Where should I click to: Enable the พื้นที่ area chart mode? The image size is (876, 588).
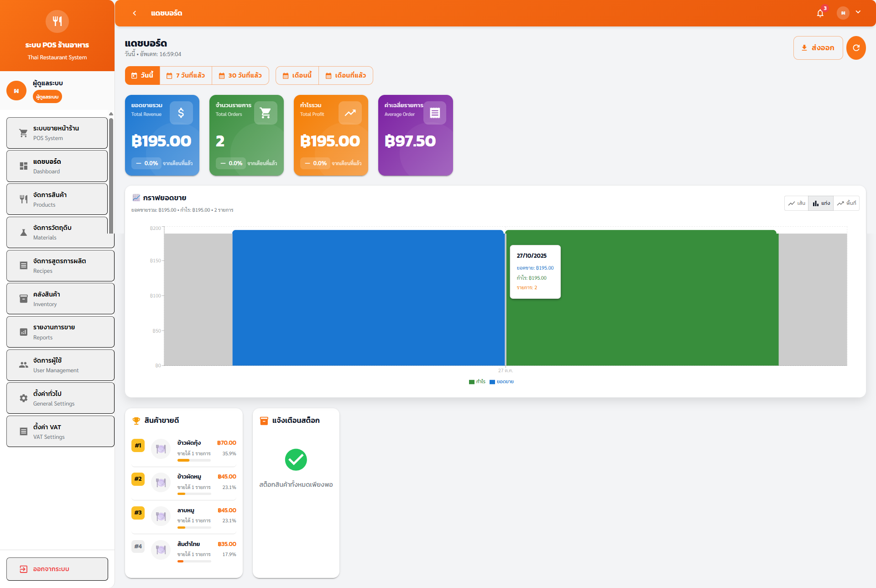(846, 203)
